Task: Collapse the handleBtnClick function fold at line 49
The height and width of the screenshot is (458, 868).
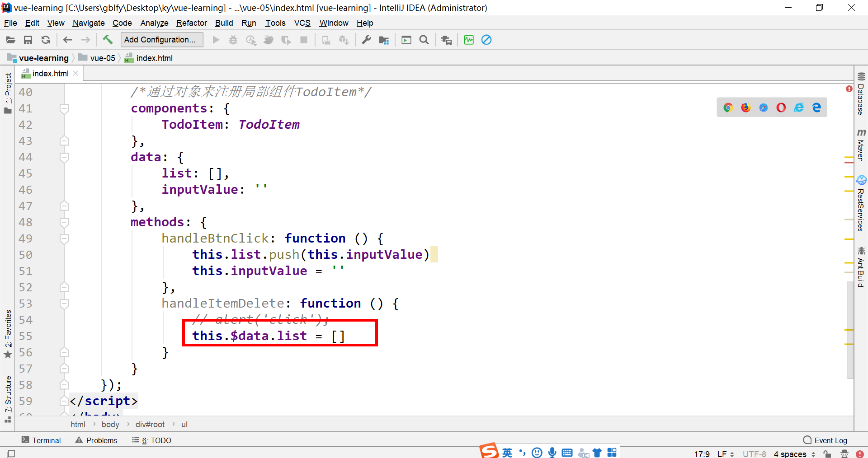Action: [64, 238]
